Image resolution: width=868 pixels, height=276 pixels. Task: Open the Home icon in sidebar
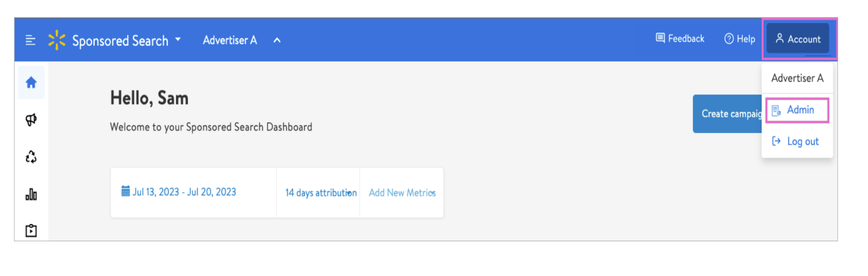31,82
